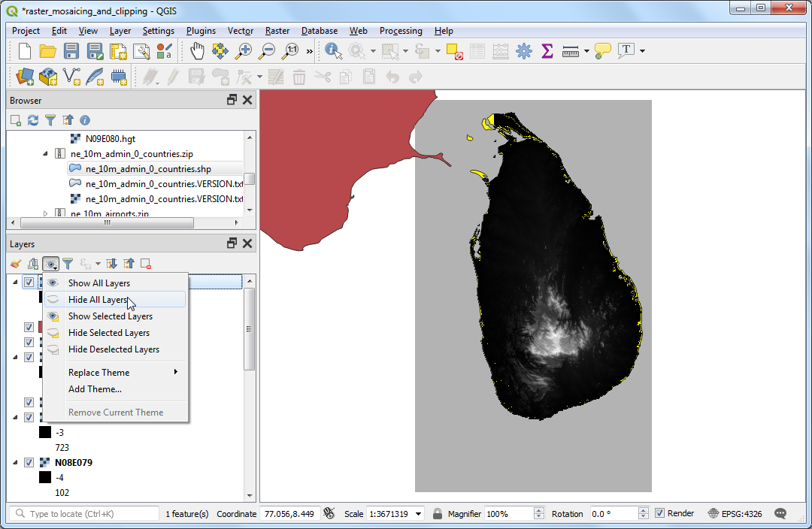Viewport: 812px width, 529px height.
Task: Click the EPSG:4326 CRS button
Action: (735, 513)
